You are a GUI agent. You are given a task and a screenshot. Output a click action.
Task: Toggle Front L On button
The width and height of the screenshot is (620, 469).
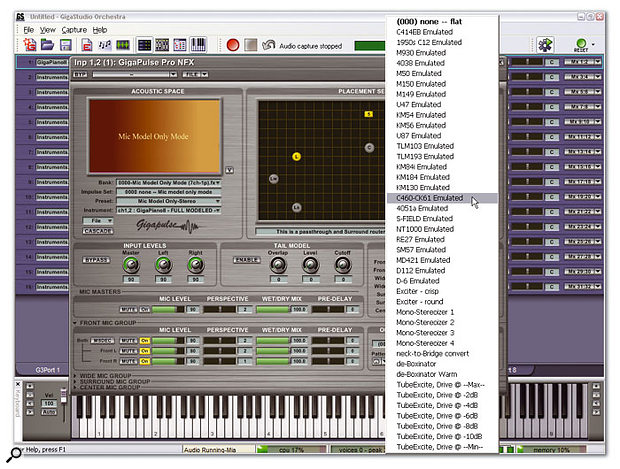click(145, 351)
